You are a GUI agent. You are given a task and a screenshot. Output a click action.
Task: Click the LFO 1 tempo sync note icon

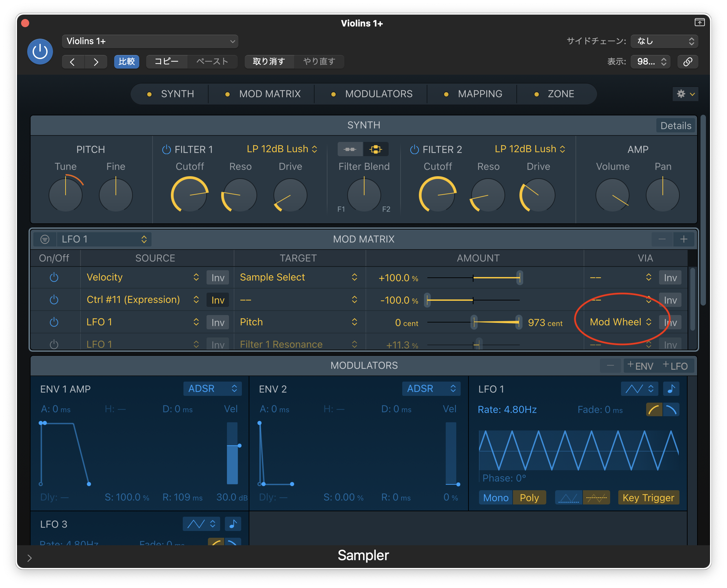tap(671, 389)
